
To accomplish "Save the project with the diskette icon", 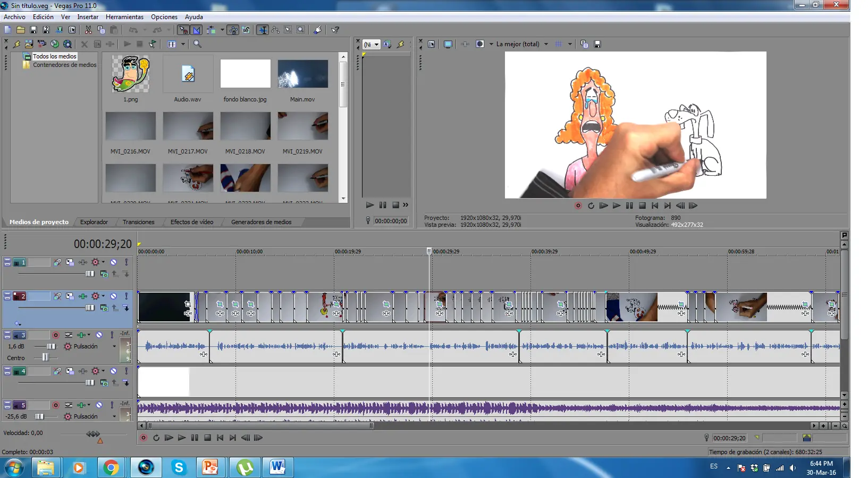I will click(x=33, y=30).
